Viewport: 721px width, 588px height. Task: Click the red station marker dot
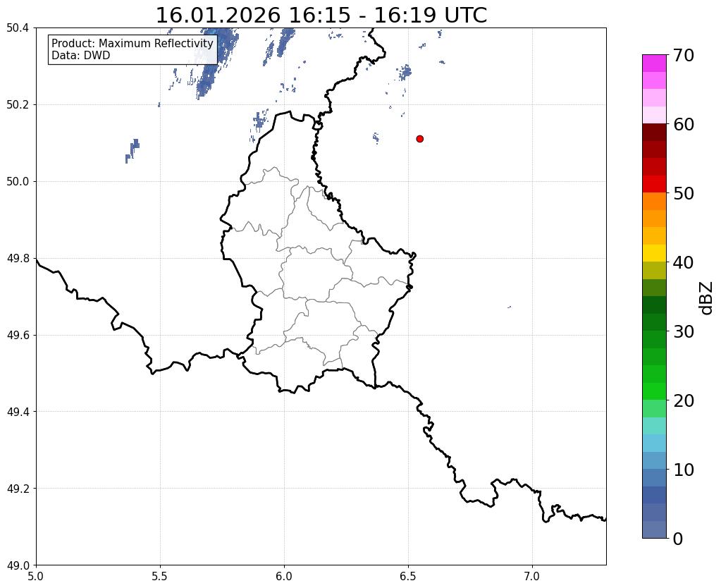coord(420,139)
